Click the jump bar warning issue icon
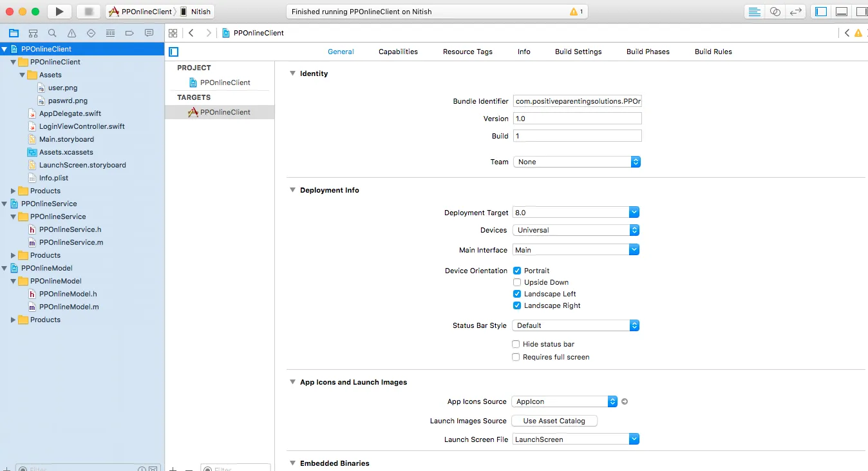 tap(858, 33)
